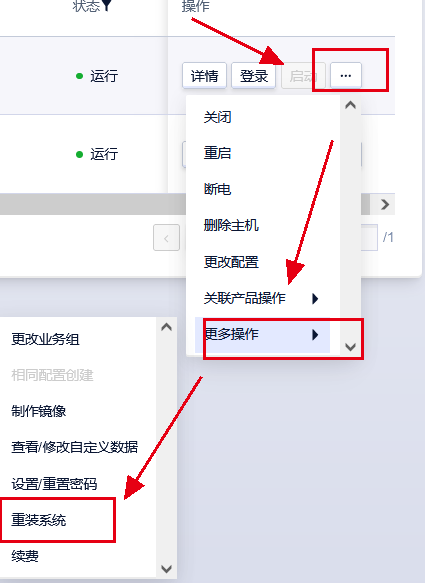Click the 登录 button
Image resolution: width=425 pixels, height=583 pixels.
(x=254, y=76)
